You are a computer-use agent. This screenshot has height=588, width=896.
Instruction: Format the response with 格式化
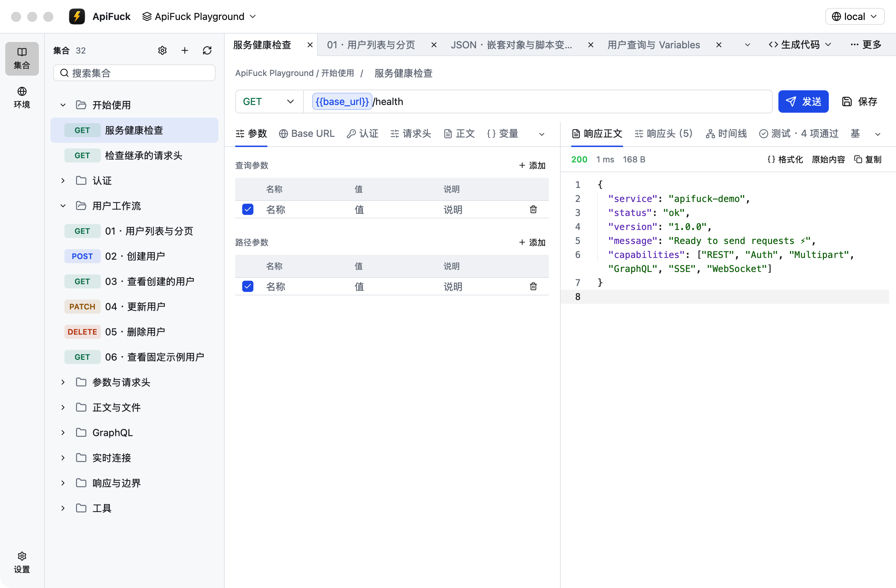(x=785, y=160)
